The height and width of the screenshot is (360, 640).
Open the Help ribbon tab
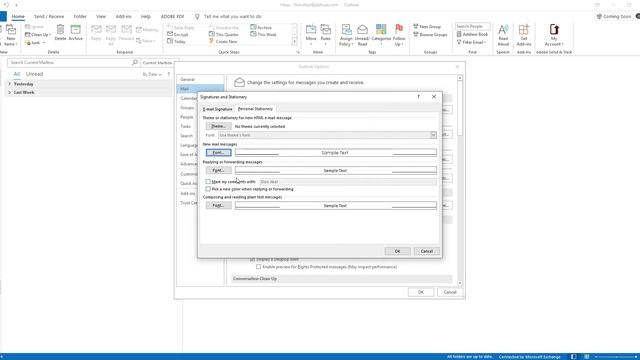click(x=146, y=16)
